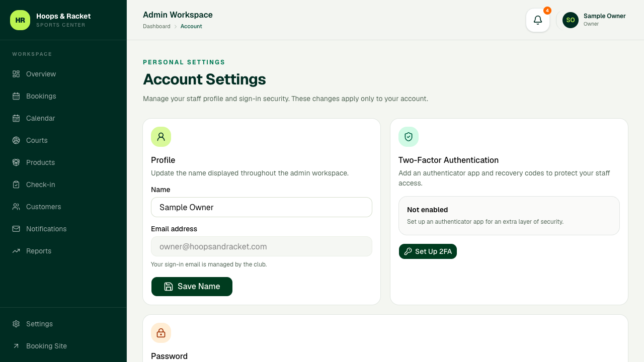Focus the Name input field

pos(262,207)
